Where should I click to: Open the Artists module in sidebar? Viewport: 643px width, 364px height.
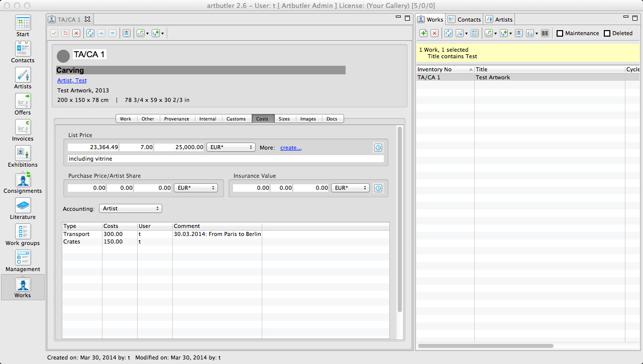[x=23, y=78]
